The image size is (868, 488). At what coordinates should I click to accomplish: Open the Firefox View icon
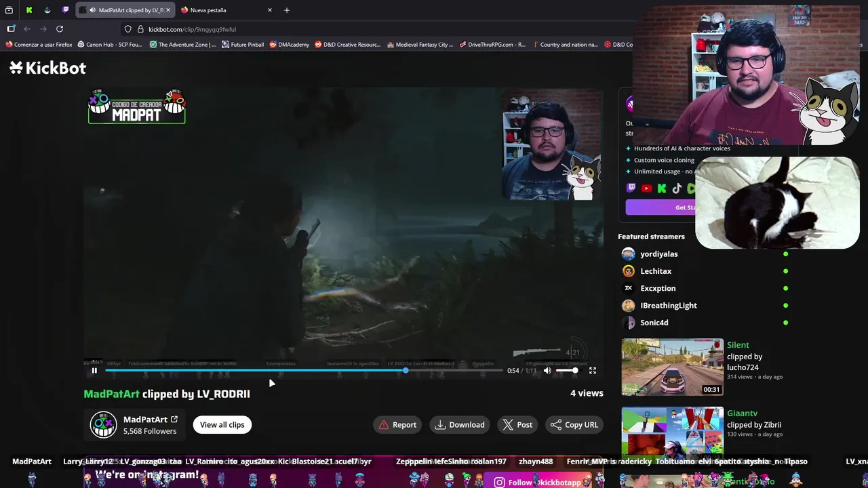(x=9, y=10)
